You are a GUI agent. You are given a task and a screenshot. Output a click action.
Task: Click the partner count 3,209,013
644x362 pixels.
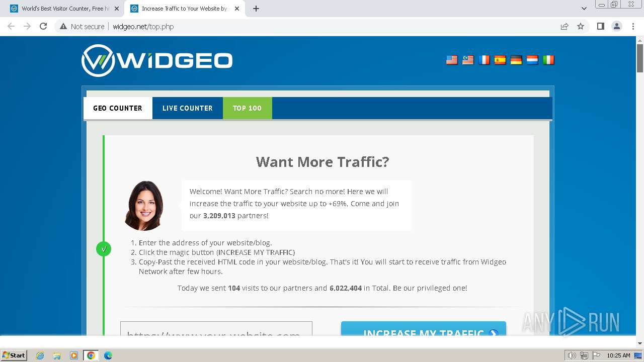[219, 216]
